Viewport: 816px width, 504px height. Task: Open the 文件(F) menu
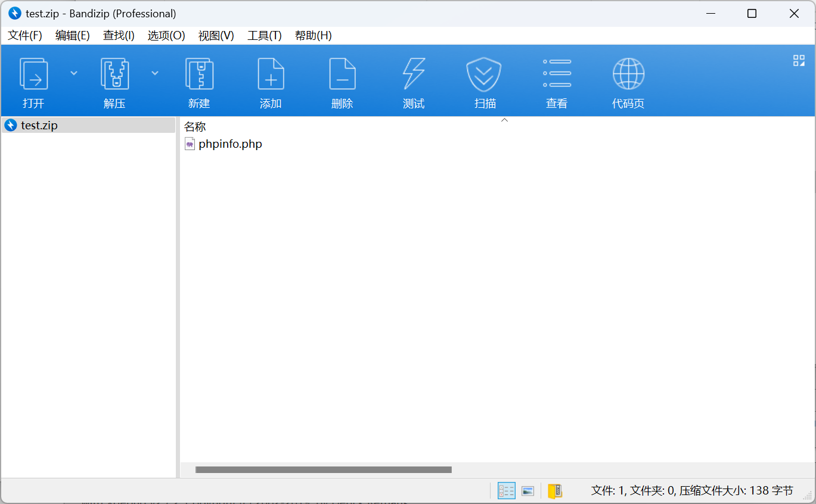[25, 36]
